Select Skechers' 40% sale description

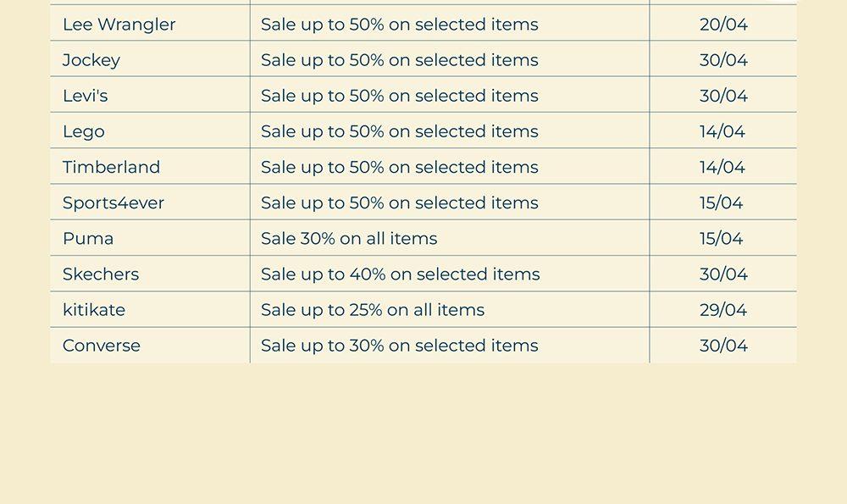400,274
